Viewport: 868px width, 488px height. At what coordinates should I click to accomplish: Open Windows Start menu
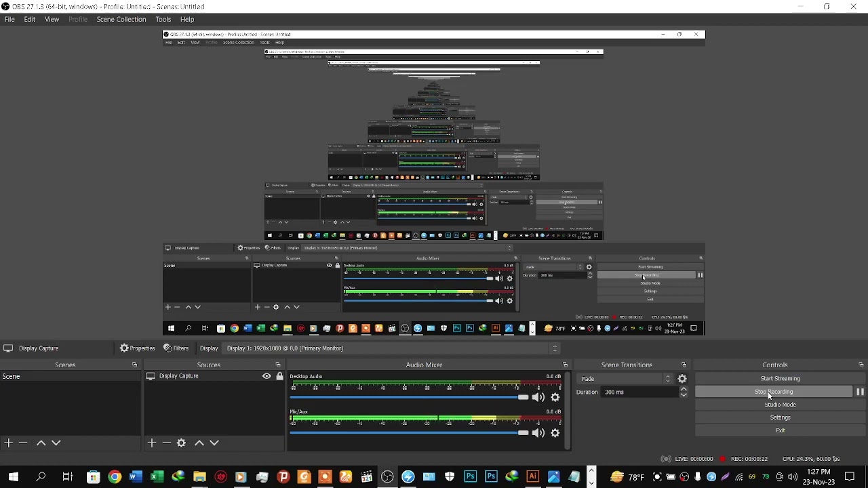click(x=14, y=477)
